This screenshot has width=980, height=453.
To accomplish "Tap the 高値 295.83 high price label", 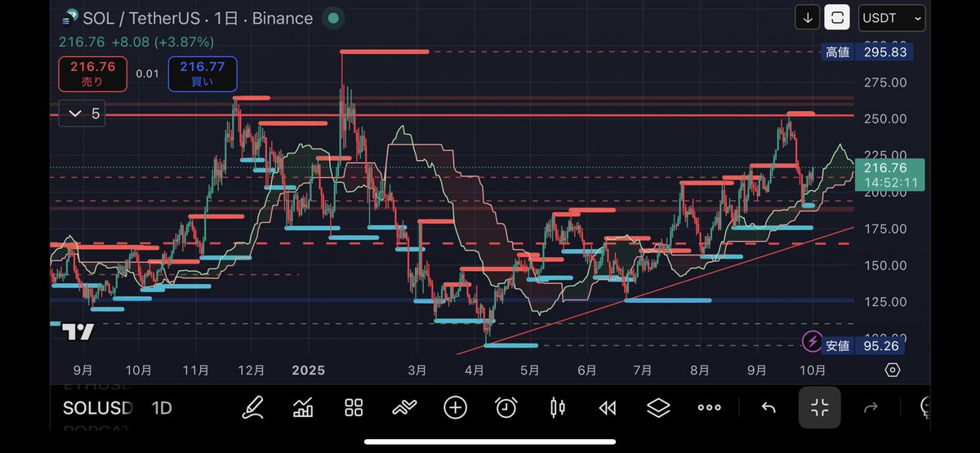I will click(x=866, y=52).
